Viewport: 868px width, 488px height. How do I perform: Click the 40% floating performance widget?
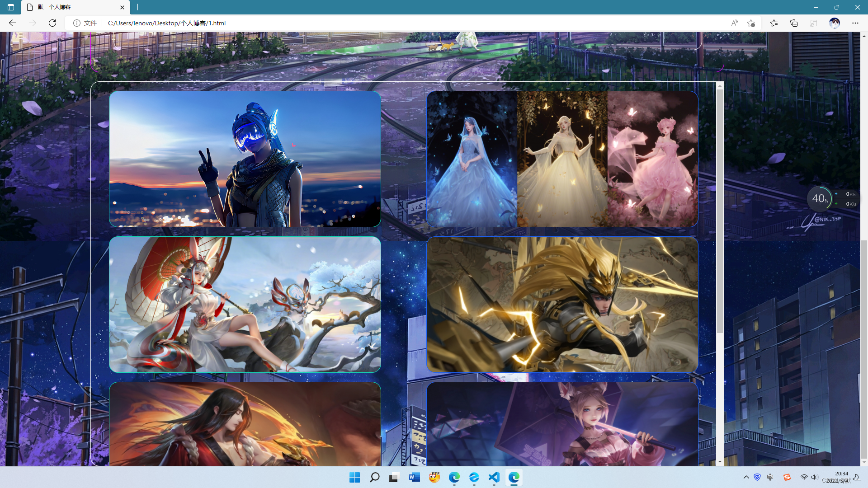pyautogui.click(x=832, y=199)
